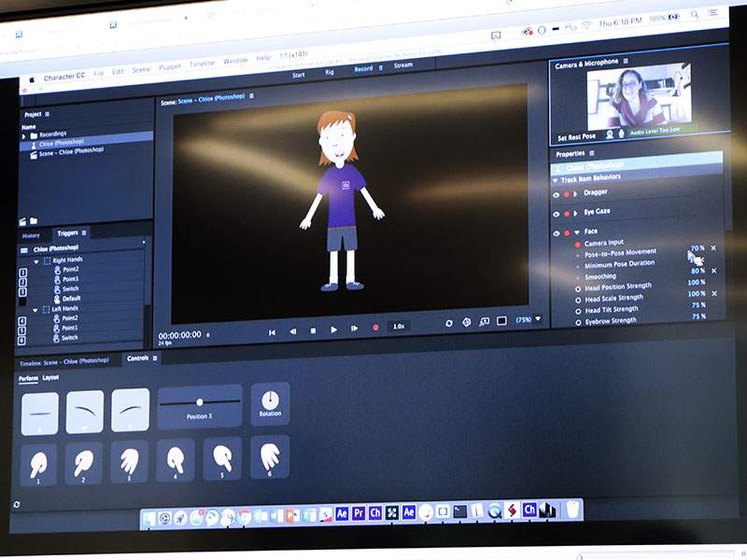Click the flat eyebrow control button

point(40,413)
